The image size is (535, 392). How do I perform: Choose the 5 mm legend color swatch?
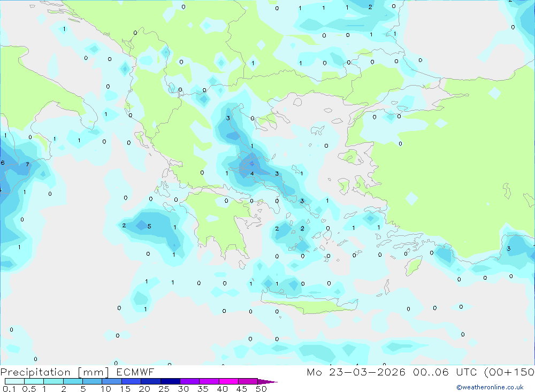[x=93, y=381]
